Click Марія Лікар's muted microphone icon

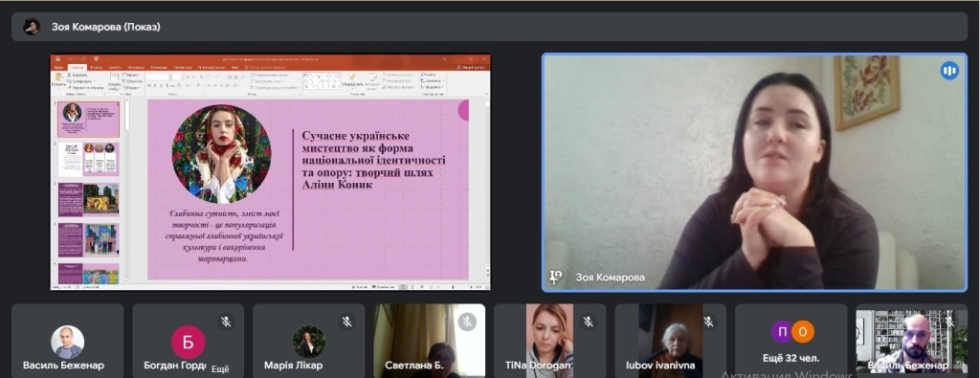(346, 322)
